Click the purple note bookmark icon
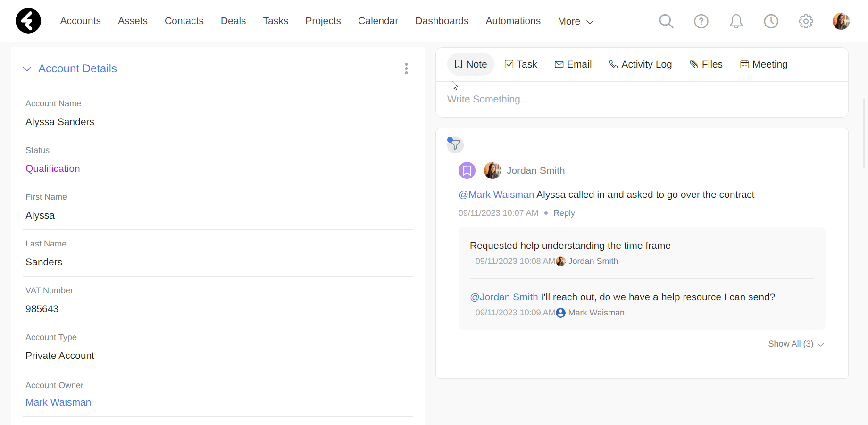 pyautogui.click(x=467, y=170)
